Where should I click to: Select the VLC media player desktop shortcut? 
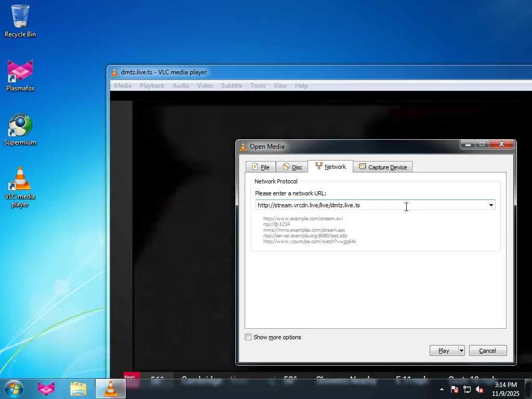coord(20,187)
